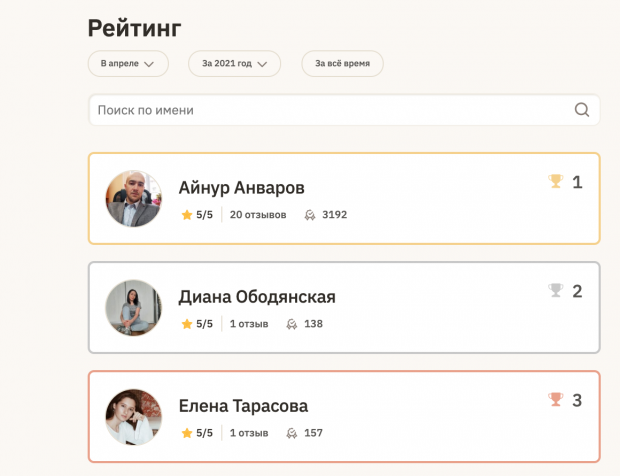Open the Айнур Анваров name link
Screen dimensions: 620x476
[x=241, y=188]
